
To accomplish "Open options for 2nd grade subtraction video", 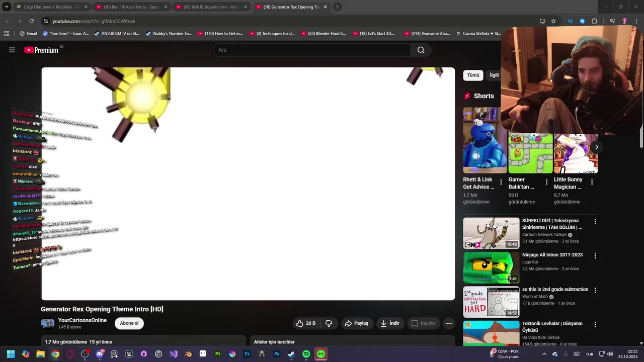I will 595,291.
